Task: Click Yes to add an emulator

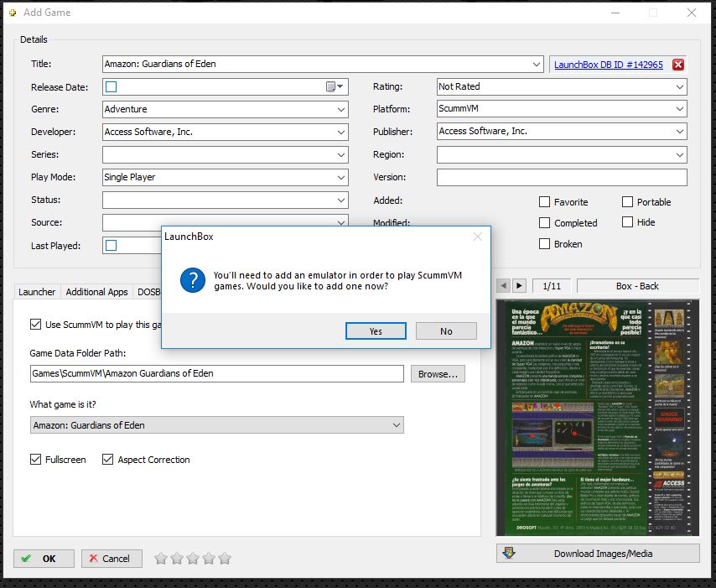Action: point(376,331)
